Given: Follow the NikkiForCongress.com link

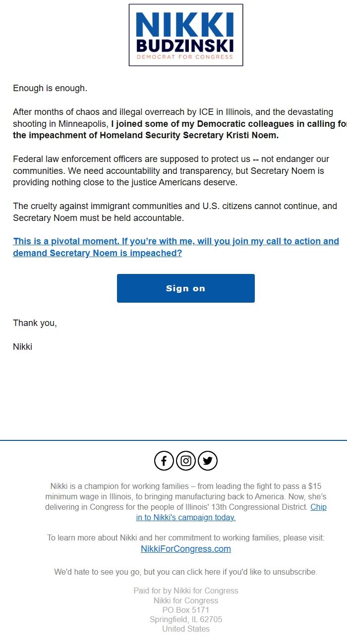Looking at the screenshot, I should 185,548.
